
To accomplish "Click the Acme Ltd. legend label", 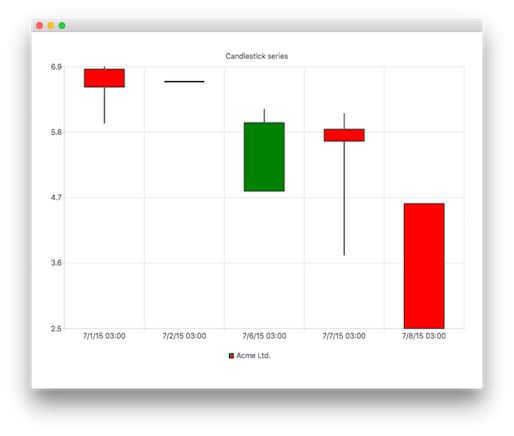I will click(253, 356).
